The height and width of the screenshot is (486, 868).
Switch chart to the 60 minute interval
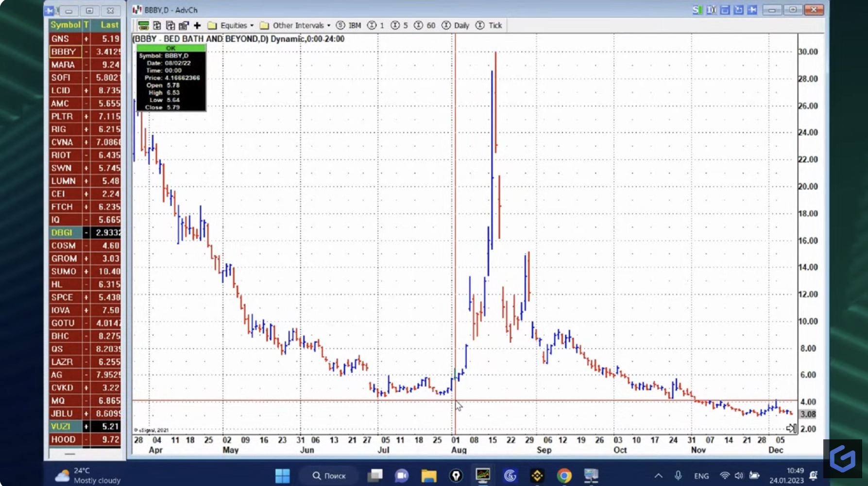(x=425, y=25)
